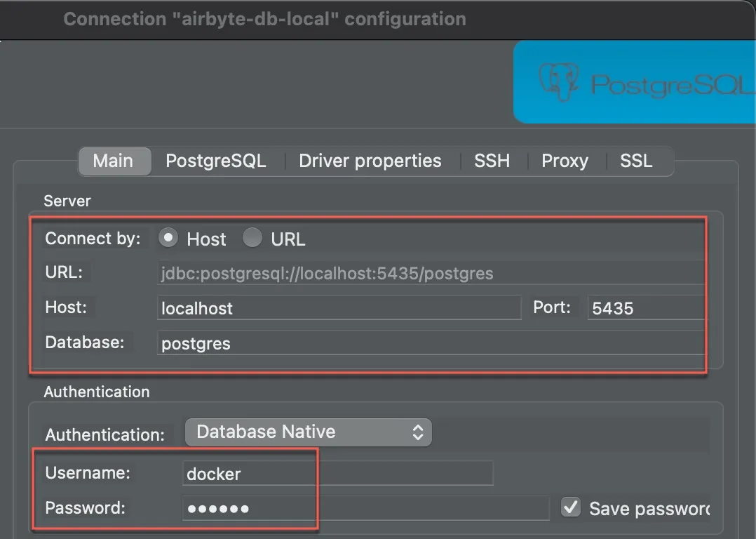Open the SSL tab
The width and height of the screenshot is (756, 539).
636,161
